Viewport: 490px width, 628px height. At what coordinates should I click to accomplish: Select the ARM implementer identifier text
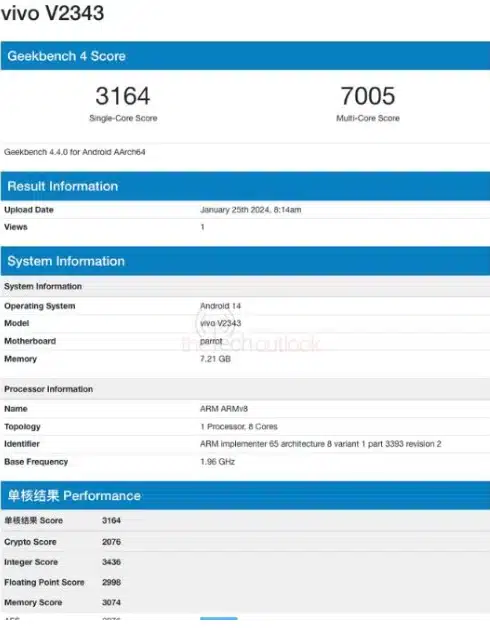[x=321, y=444]
